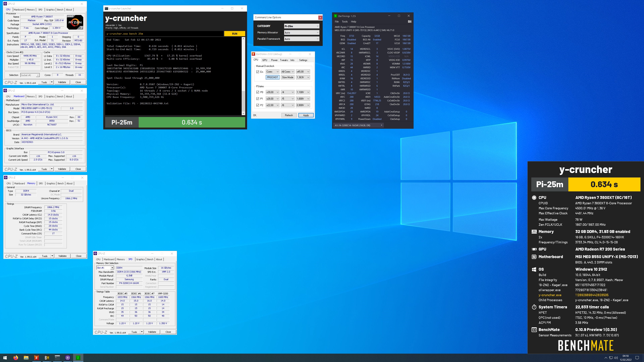Open the network status tray icon
This screenshot has width=644, height=362.
coord(611,358)
